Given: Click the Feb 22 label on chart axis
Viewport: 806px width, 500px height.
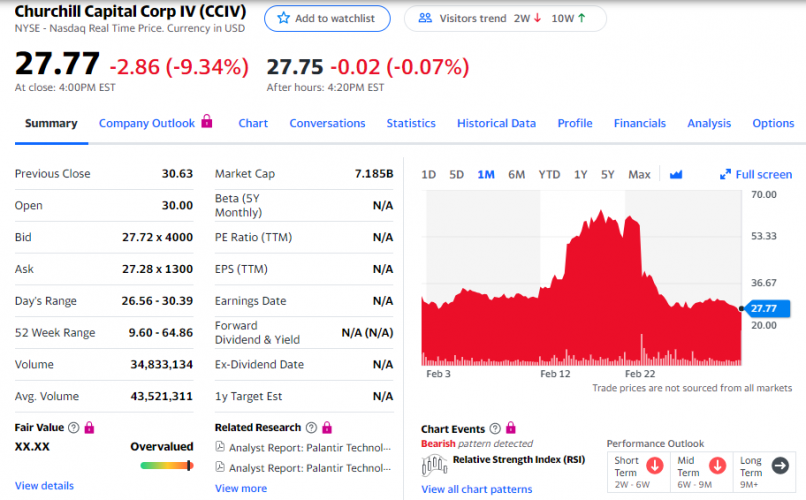Looking at the screenshot, I should [x=640, y=374].
